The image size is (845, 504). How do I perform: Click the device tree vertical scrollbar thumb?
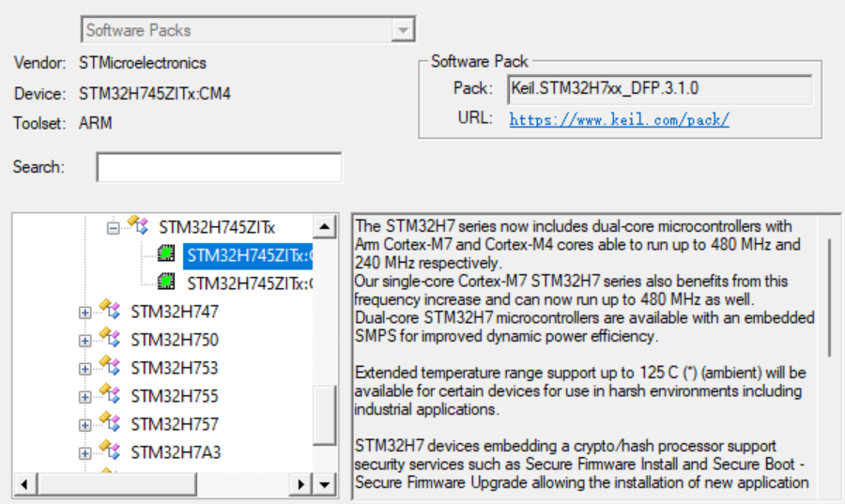pos(325,415)
